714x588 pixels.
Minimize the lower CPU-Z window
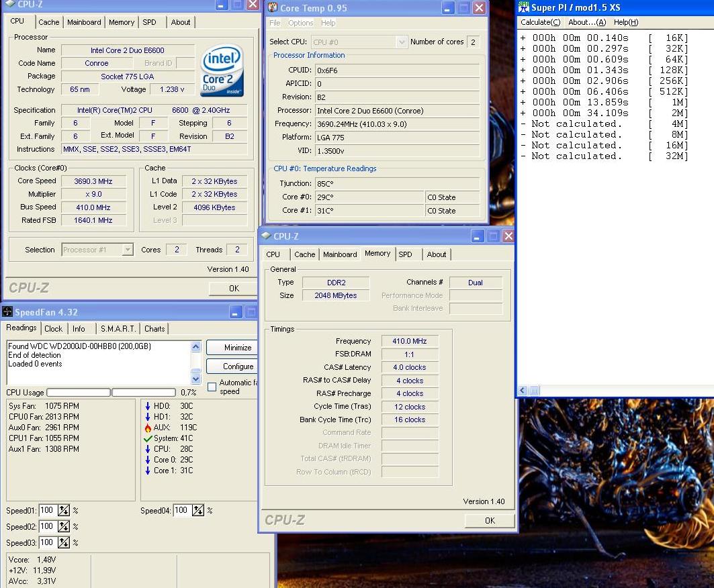(x=477, y=236)
